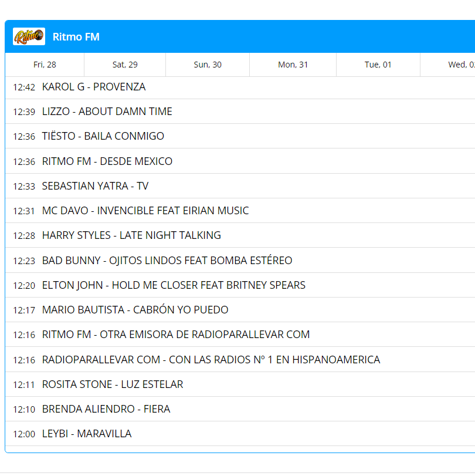The height and width of the screenshot is (476, 475).
Task: Click the 12:33 timestamp
Action: click(24, 187)
